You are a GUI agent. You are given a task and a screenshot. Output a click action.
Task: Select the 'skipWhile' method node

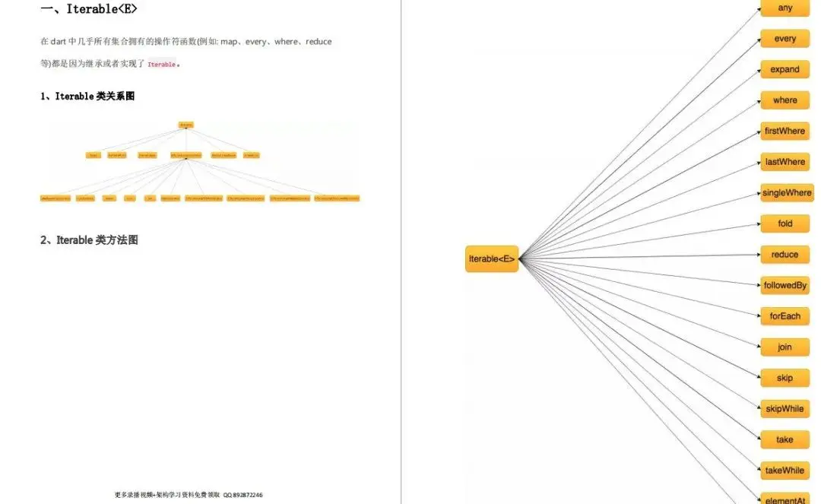pyautogui.click(x=785, y=409)
